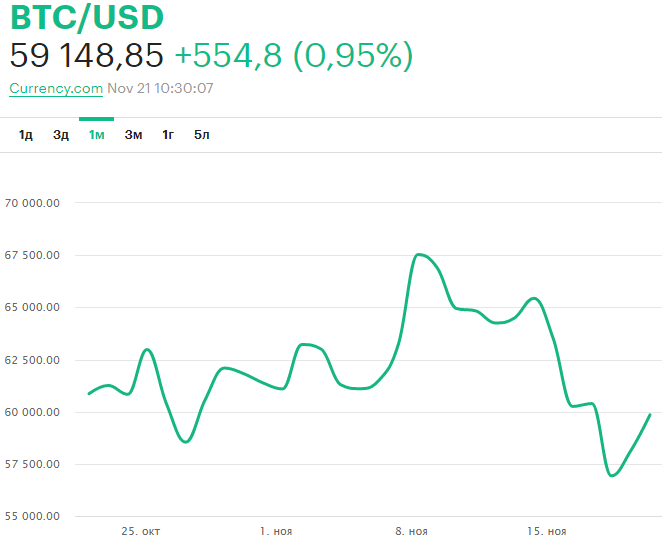Select the 1д time range tab

(x=26, y=135)
